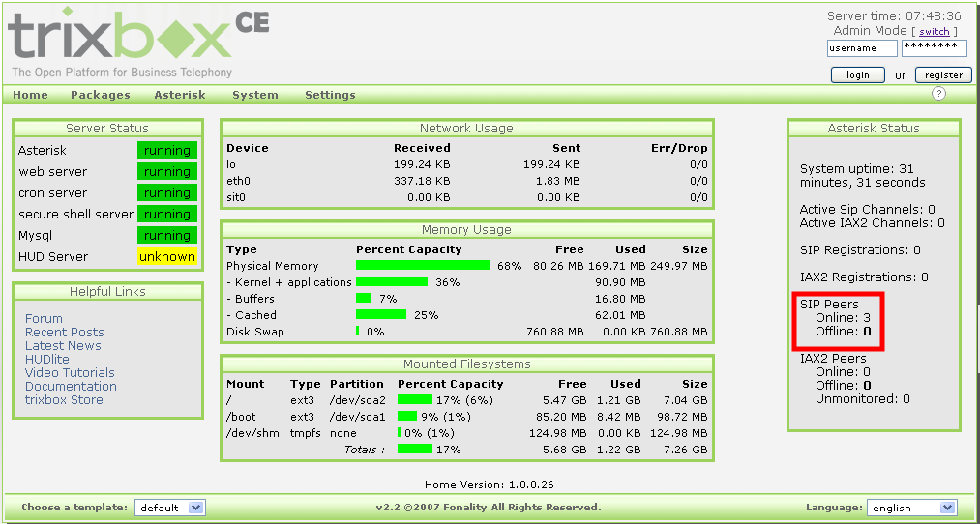Open the Packages menu
This screenshot has height=524, width=980.
100,95
